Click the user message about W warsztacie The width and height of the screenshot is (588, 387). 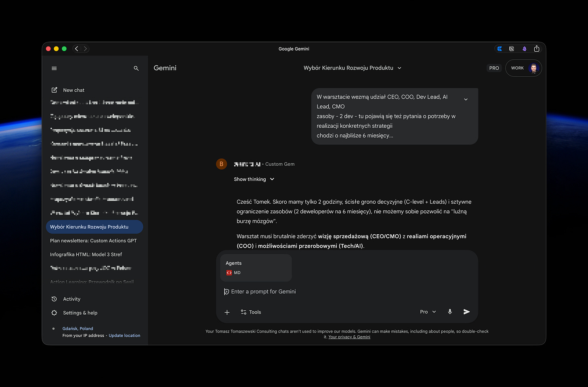(x=395, y=116)
